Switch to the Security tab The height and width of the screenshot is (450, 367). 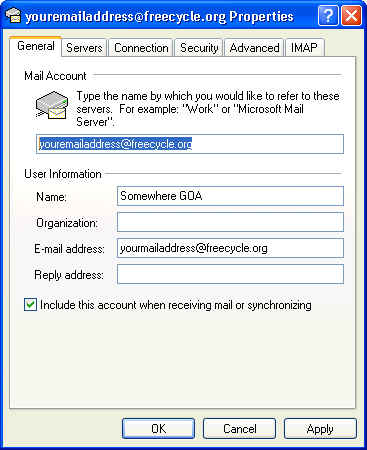(199, 48)
